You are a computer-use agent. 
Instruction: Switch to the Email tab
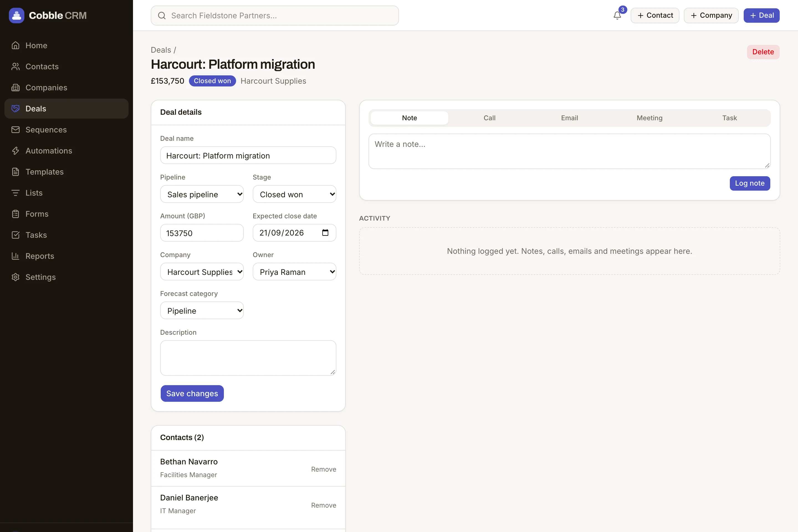pos(569,118)
